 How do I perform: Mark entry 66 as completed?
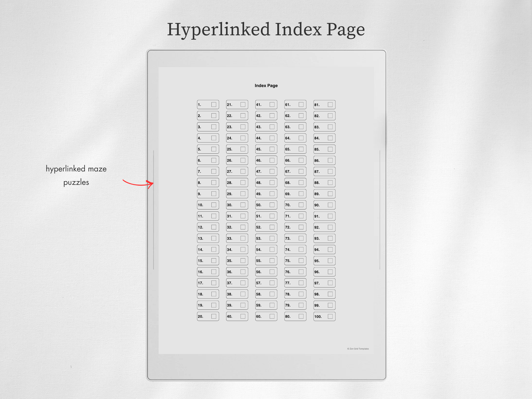pos(301,160)
